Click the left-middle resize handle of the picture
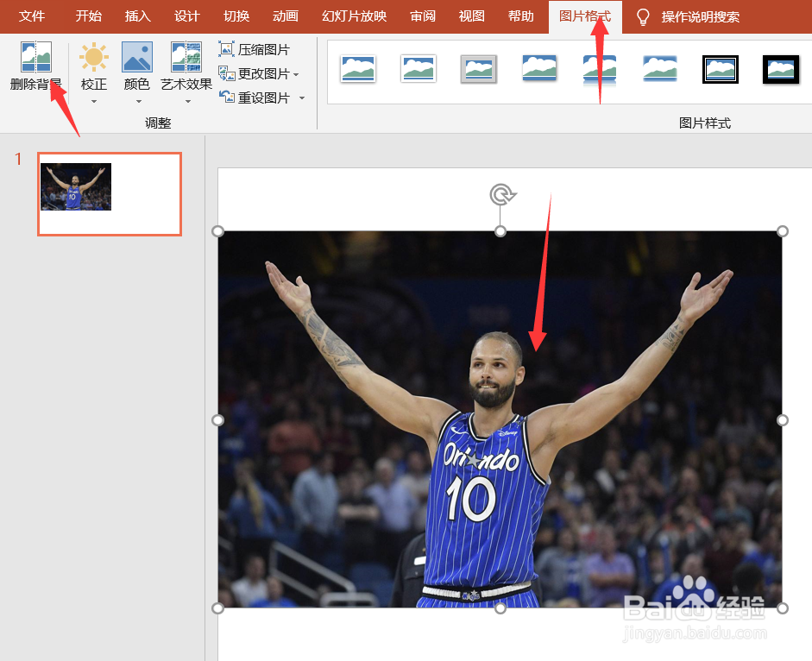 (x=218, y=419)
